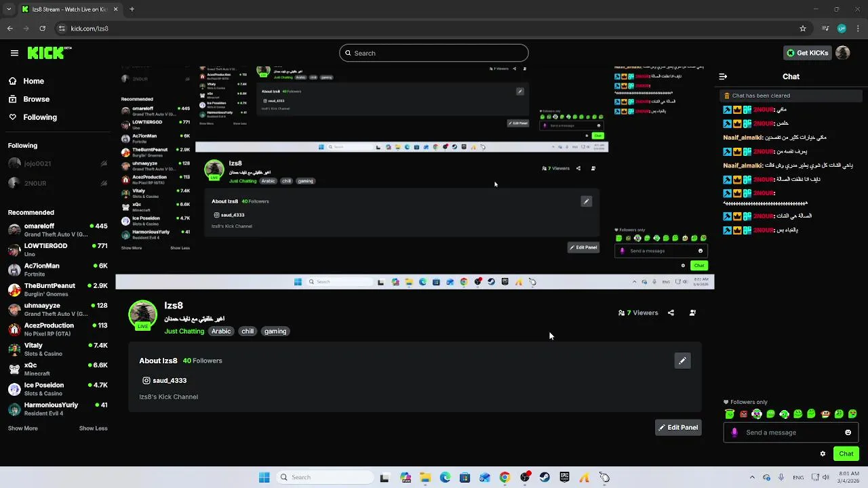Select the lzs8 Stream browser tab
Image resolution: width=868 pixels, height=488 pixels.
69,9
